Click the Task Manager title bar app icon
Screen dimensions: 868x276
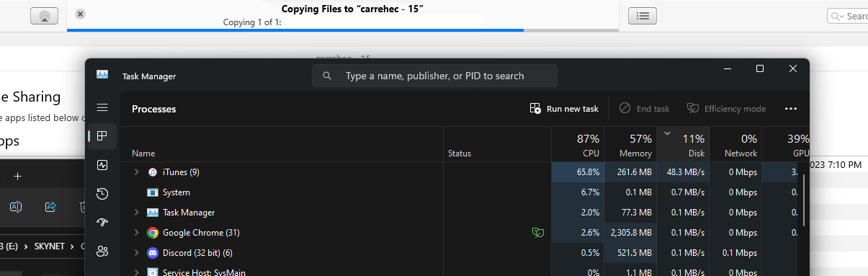click(102, 75)
